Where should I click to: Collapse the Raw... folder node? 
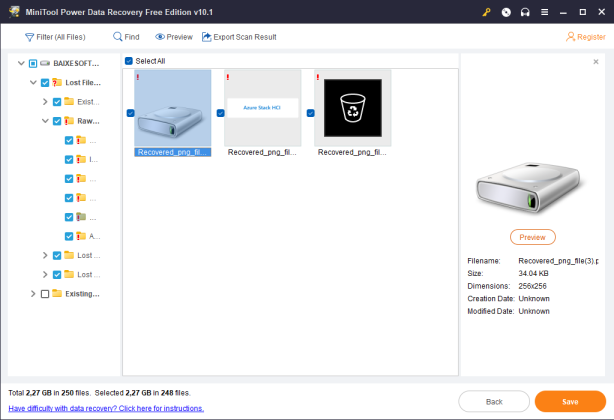tap(45, 121)
